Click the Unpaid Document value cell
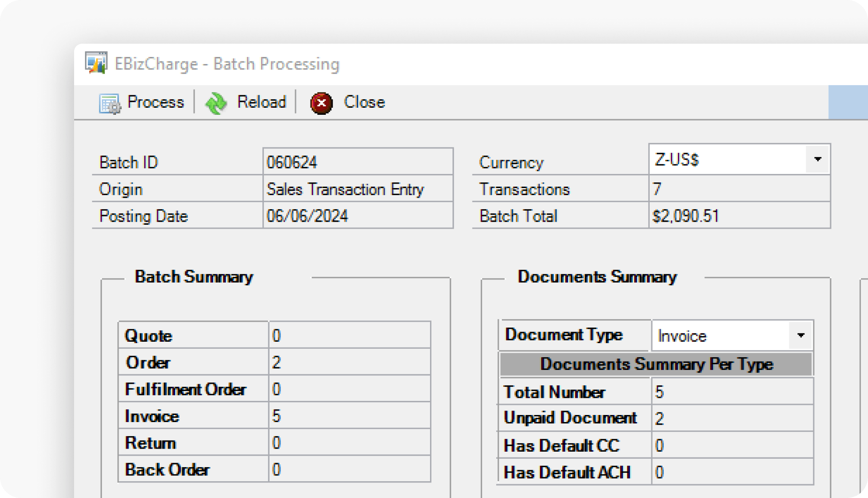The height and width of the screenshot is (498, 868). coord(731,418)
